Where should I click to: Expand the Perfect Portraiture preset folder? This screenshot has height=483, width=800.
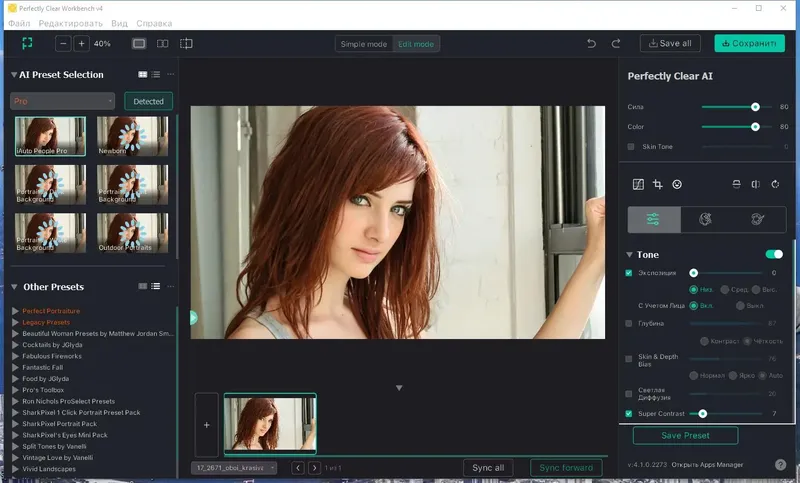(x=15, y=311)
